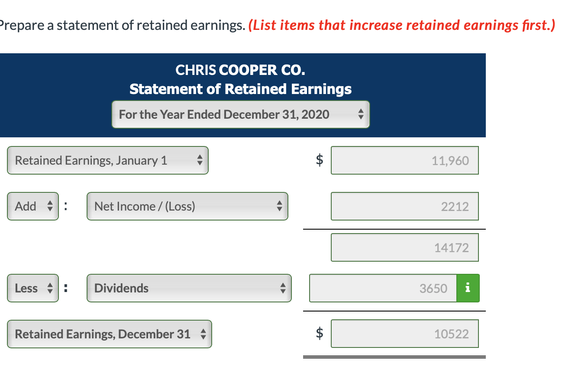Open the Retained Earnings, December 31 label dropdown
This screenshot has height=383, width=588.
tap(109, 334)
